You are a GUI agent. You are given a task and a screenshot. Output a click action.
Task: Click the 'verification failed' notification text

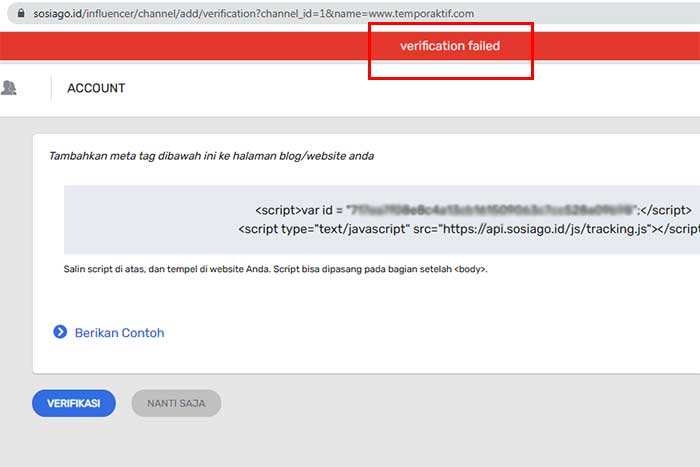pyautogui.click(x=450, y=46)
